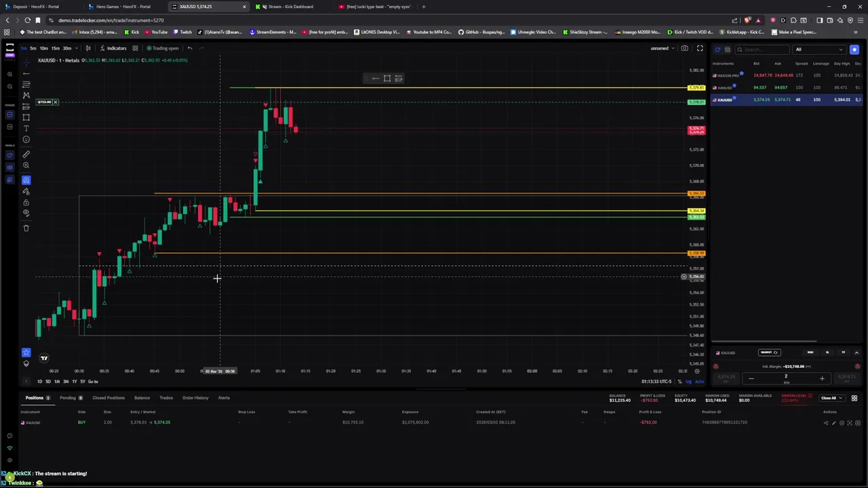The width and height of the screenshot is (868, 488).
Task: Decrease lot size with minus button
Action: [x=751, y=378]
